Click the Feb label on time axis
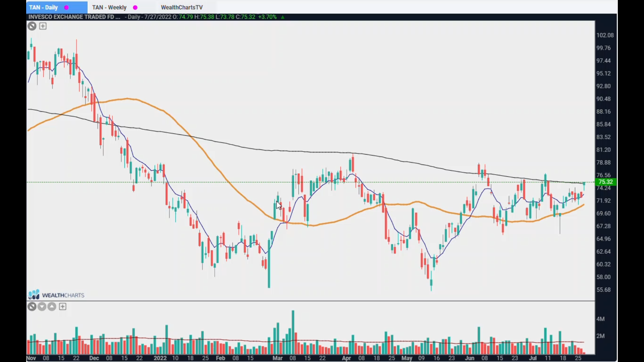 220,358
